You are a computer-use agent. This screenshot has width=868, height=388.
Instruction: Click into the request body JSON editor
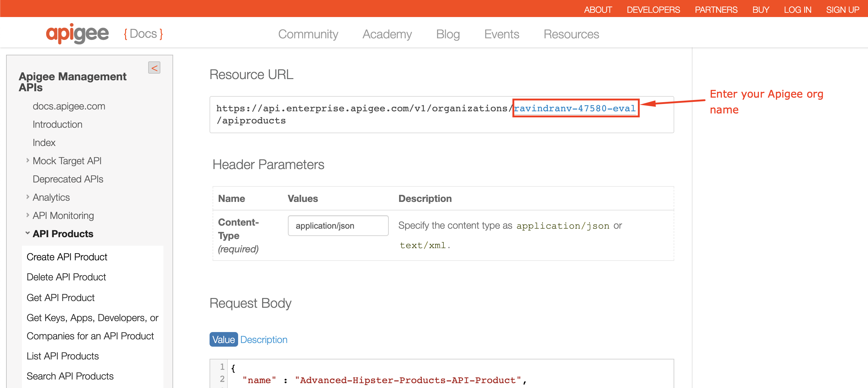pos(441,374)
